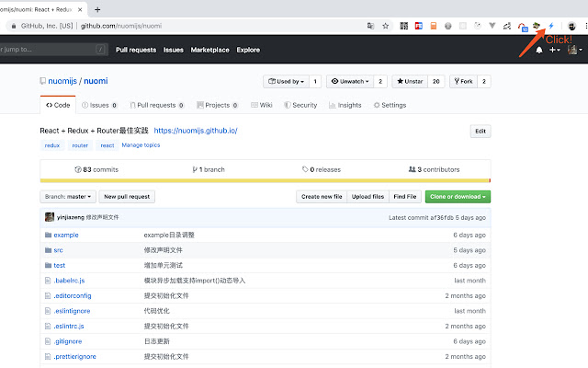View the 0 releases link

(322, 169)
